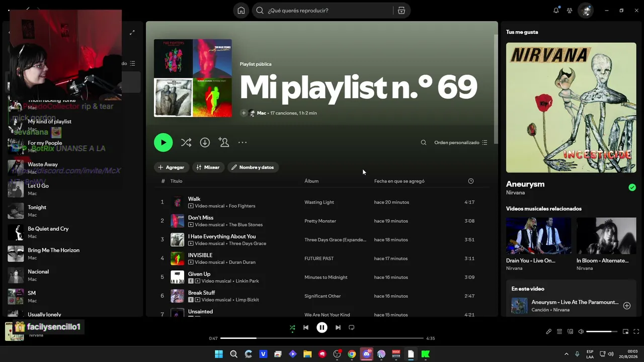Search within the playlist

[424, 143]
